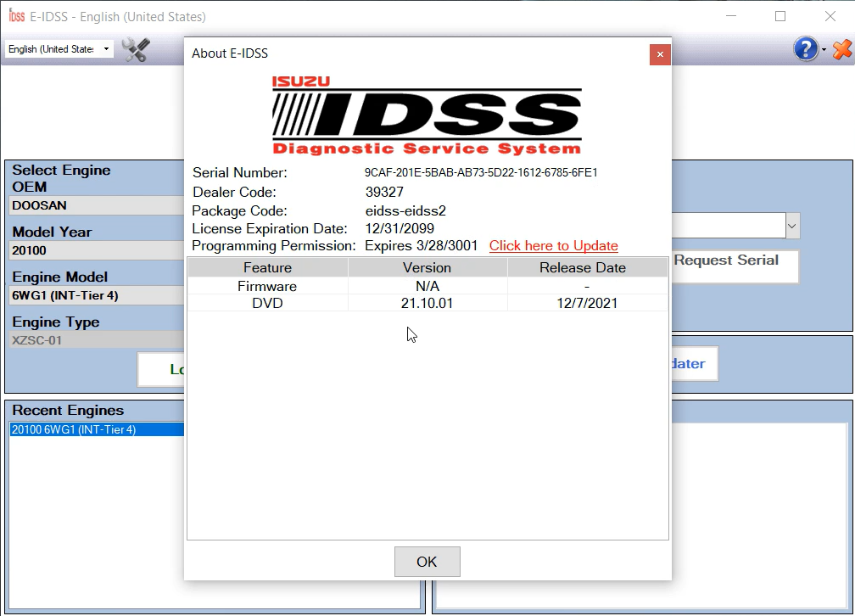Open the blue Help question mark icon
855x616 pixels.
tap(806, 49)
